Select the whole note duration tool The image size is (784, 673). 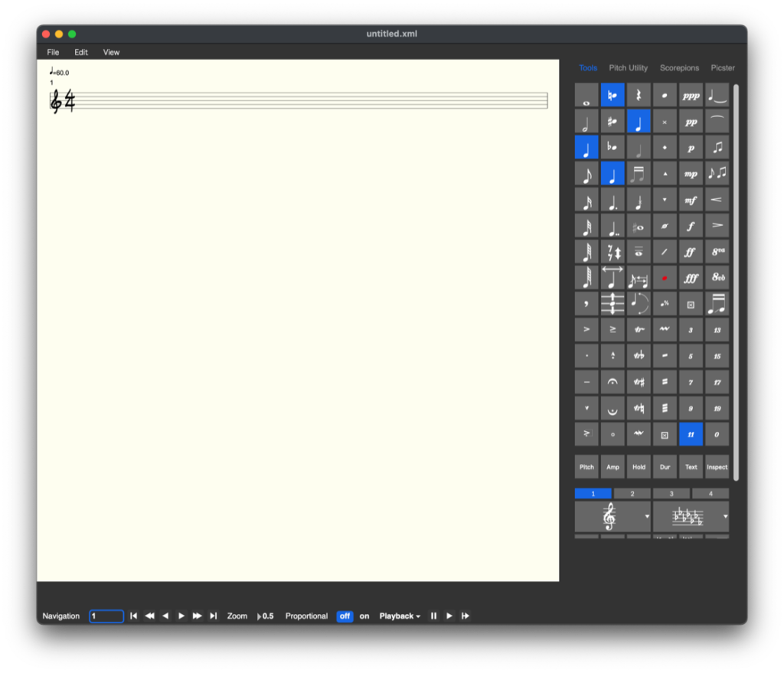586,95
